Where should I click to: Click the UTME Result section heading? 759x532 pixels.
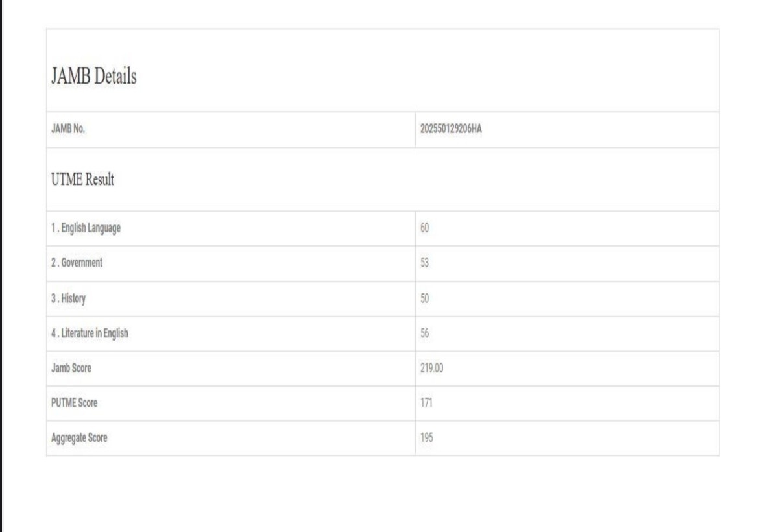pyautogui.click(x=82, y=180)
